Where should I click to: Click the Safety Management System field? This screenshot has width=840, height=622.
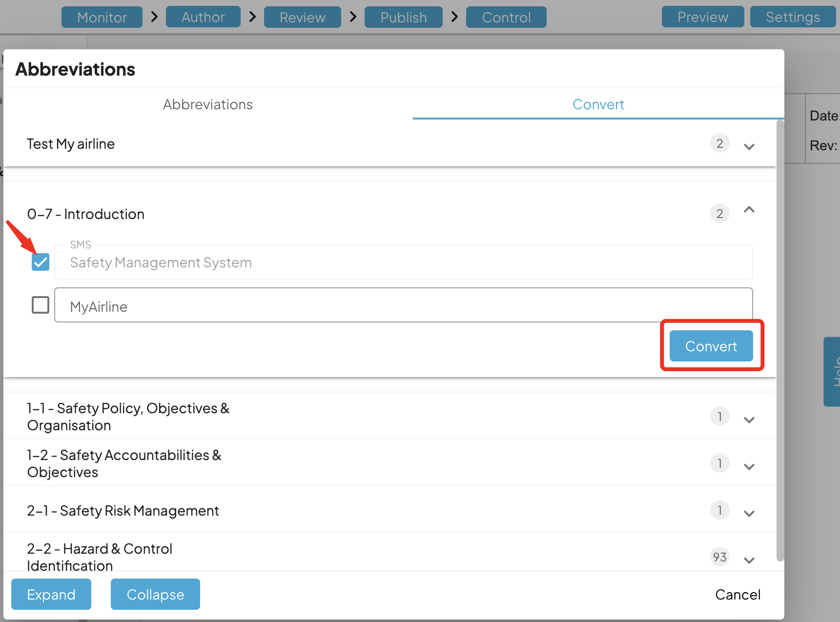pos(403,262)
